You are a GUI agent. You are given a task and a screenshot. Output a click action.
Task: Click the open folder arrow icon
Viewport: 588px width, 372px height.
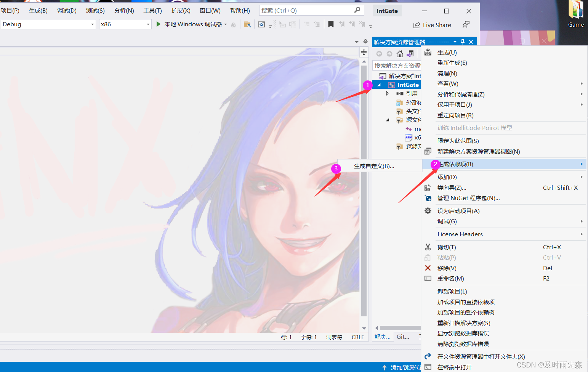point(428,356)
